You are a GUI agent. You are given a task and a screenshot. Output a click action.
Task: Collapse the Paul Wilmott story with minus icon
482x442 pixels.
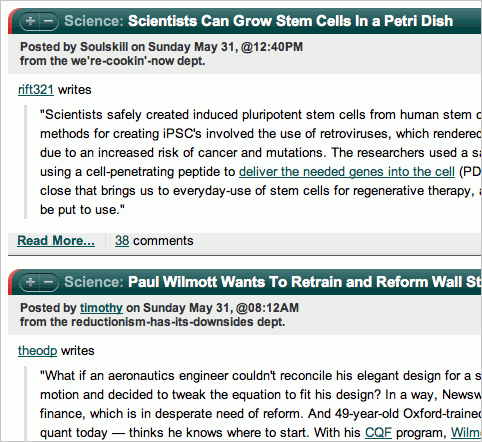(49, 282)
